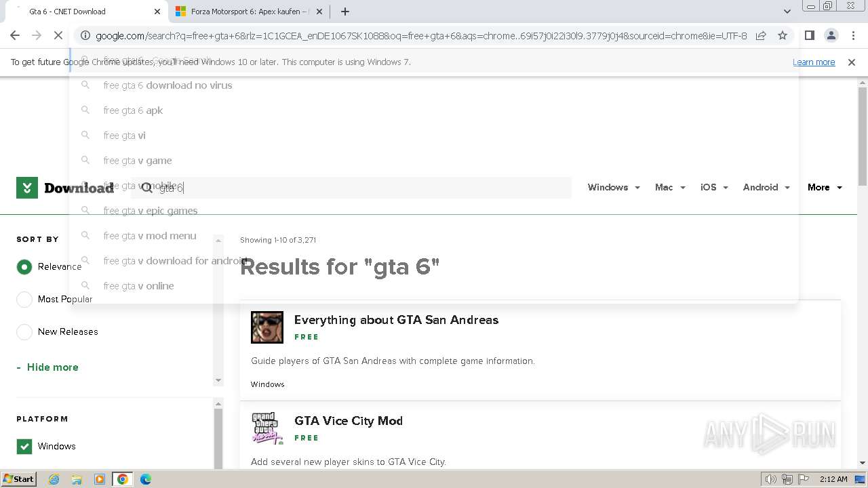Close the Gta 6 CNET Download tab
868x488 pixels.
(x=157, y=12)
